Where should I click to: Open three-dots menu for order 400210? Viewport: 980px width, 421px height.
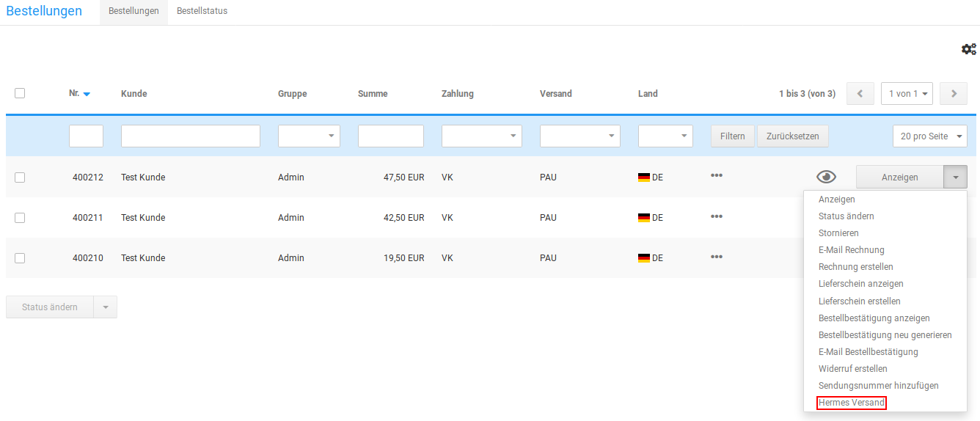click(717, 256)
